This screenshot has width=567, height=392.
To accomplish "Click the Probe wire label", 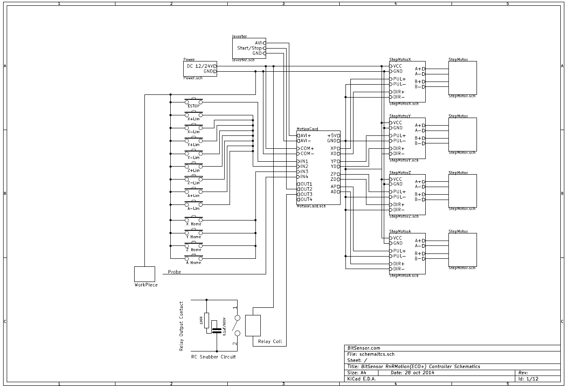I will [175, 272].
